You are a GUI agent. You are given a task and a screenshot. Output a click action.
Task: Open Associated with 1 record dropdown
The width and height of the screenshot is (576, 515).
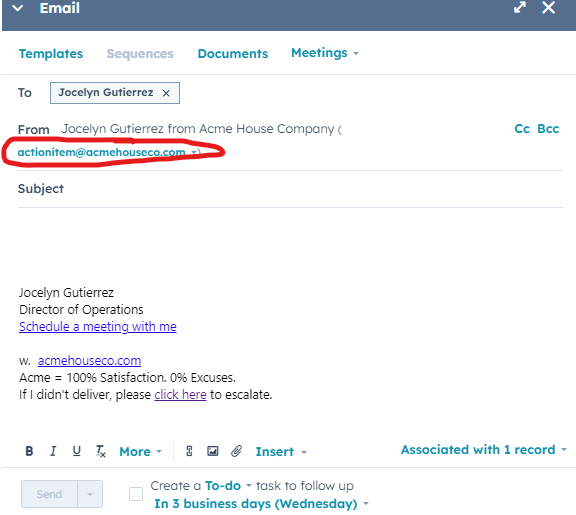[483, 450]
